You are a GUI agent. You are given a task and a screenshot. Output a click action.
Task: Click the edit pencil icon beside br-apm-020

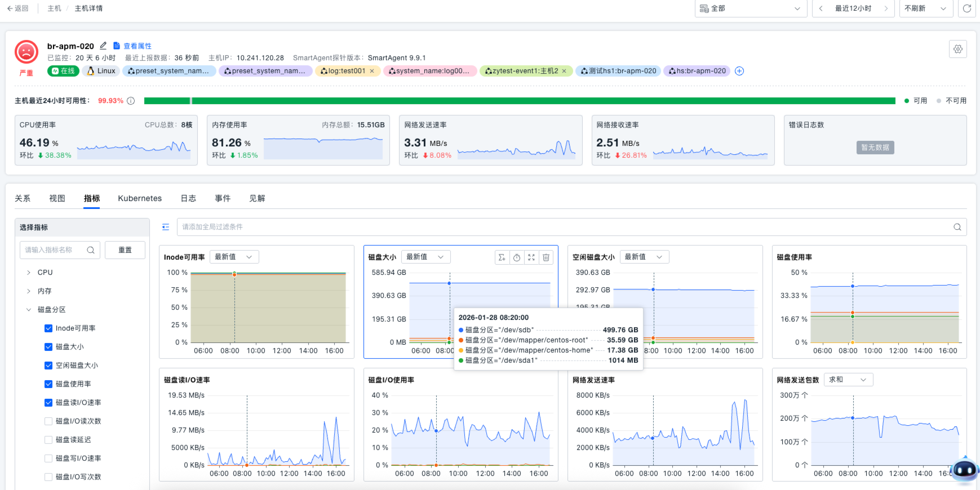[103, 46]
